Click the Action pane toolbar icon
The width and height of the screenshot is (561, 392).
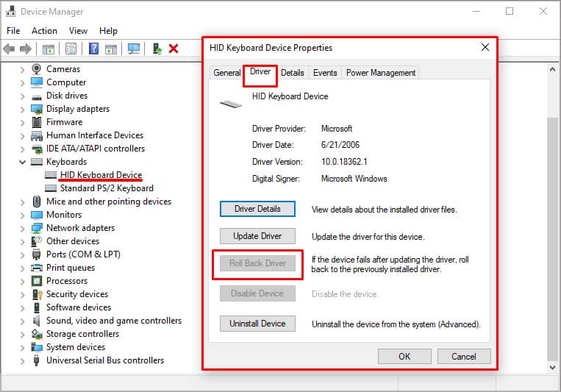click(111, 49)
